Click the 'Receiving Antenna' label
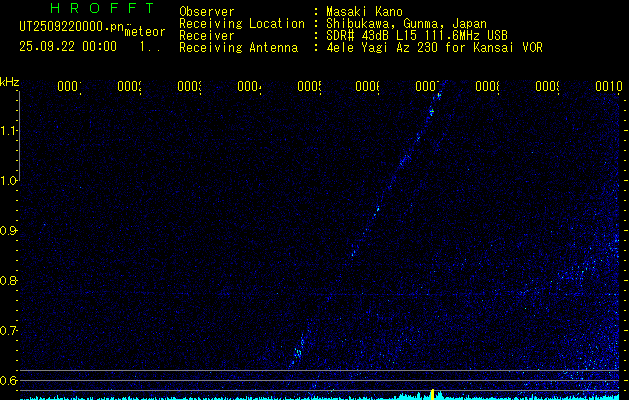Viewport: 629px width, 400px height. click(238, 48)
